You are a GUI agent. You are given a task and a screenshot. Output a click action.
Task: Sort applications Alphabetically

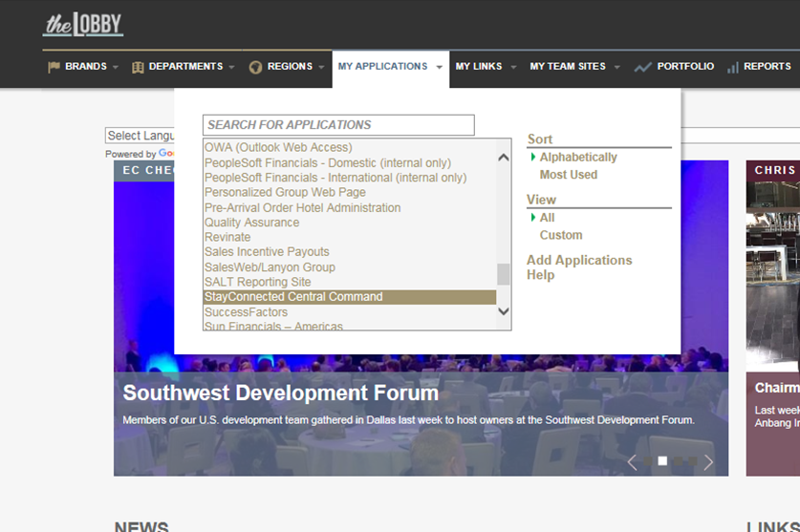[578, 157]
